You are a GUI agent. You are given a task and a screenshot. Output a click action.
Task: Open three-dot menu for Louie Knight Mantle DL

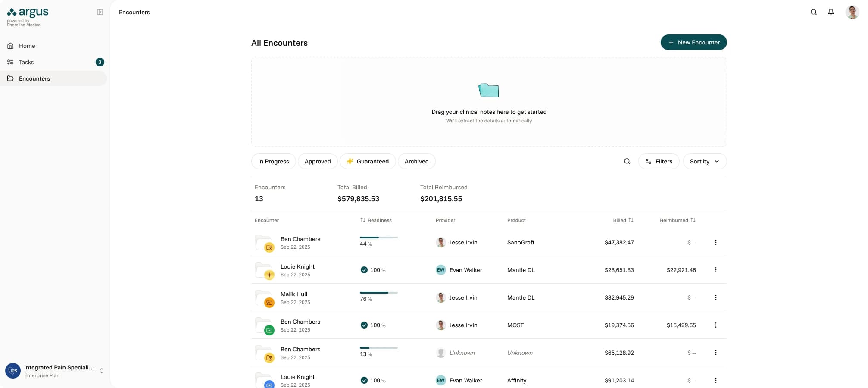tap(715, 270)
